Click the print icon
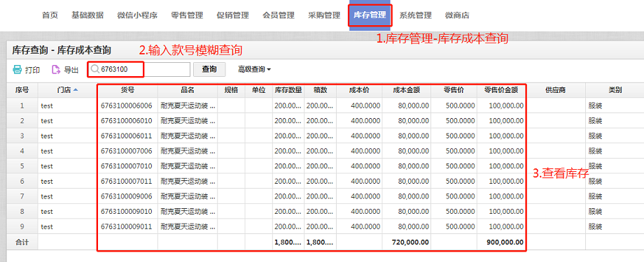 pyautogui.click(x=17, y=70)
